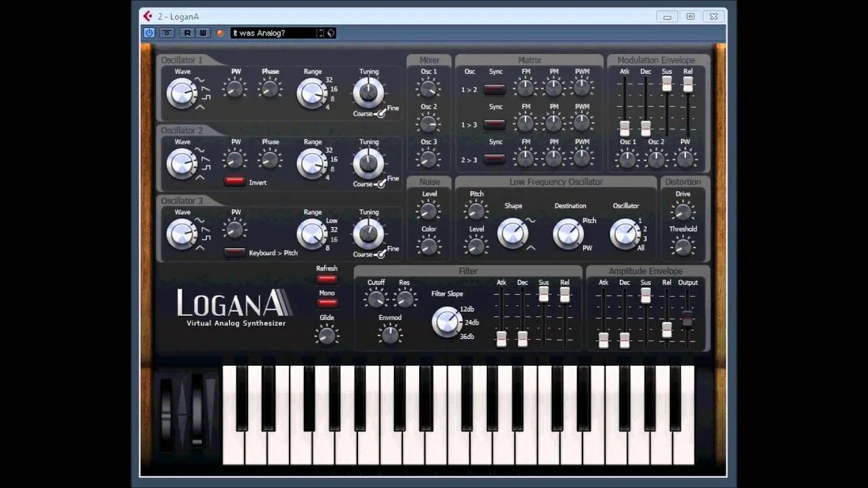
Task: Turn Modulation Envelope Osc 1 knob
Action: [x=628, y=159]
